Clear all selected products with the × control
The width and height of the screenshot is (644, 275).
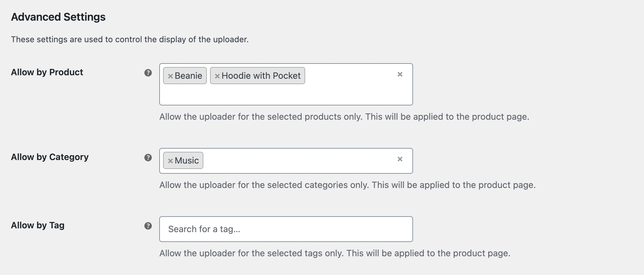point(400,74)
